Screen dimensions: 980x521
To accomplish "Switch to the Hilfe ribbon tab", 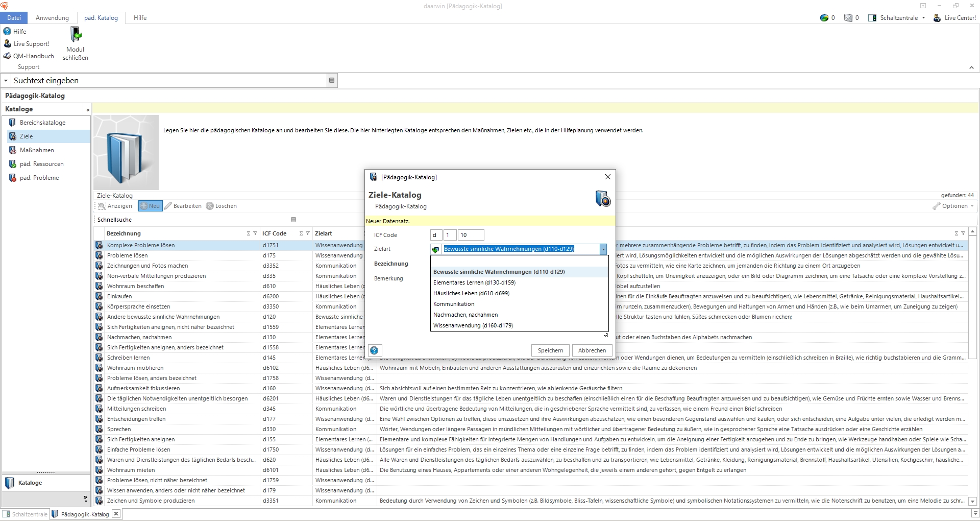I will tap(140, 18).
